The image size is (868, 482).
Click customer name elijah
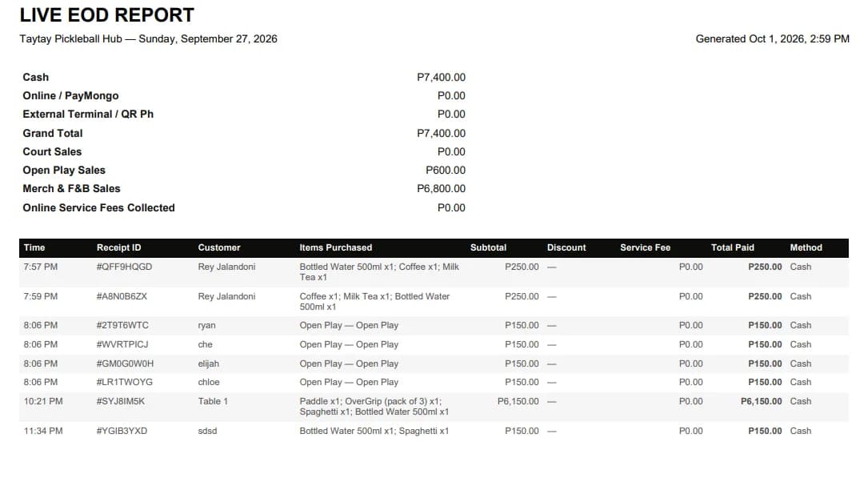point(209,364)
